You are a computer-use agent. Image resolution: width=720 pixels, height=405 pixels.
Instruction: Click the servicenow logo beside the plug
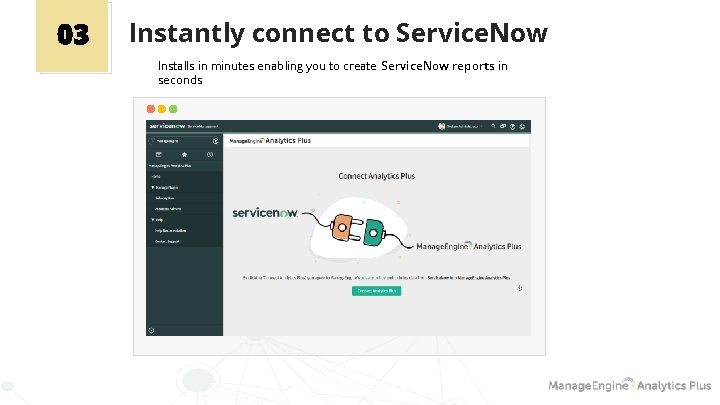265,213
